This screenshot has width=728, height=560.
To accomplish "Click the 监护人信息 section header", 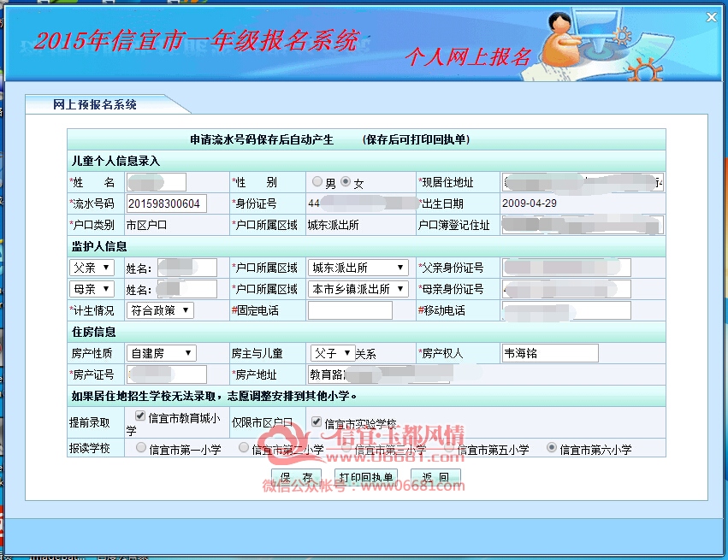I will (99, 246).
